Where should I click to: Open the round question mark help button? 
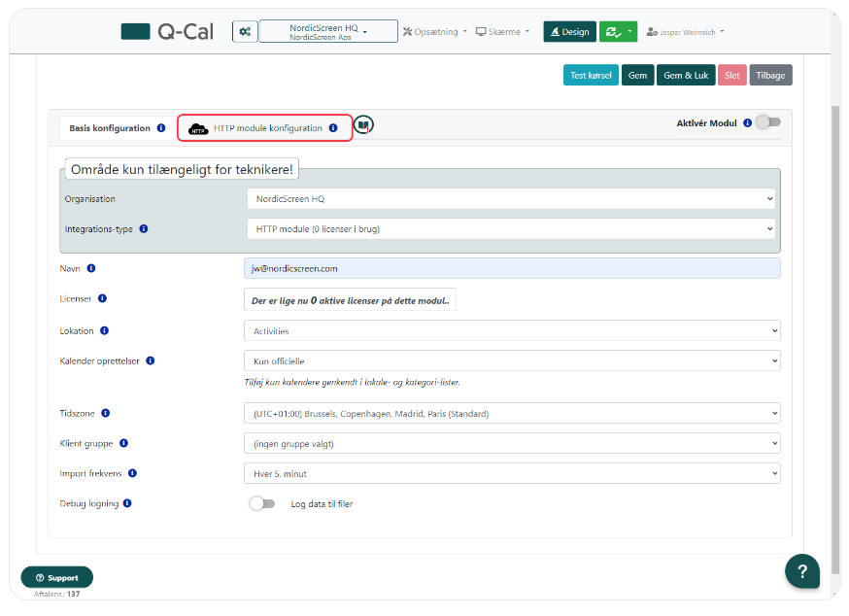pyautogui.click(x=802, y=571)
